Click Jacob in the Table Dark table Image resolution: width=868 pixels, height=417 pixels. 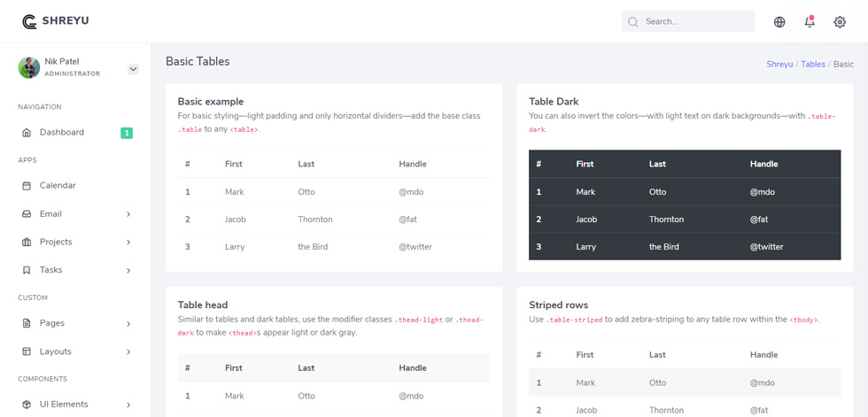pyautogui.click(x=586, y=219)
